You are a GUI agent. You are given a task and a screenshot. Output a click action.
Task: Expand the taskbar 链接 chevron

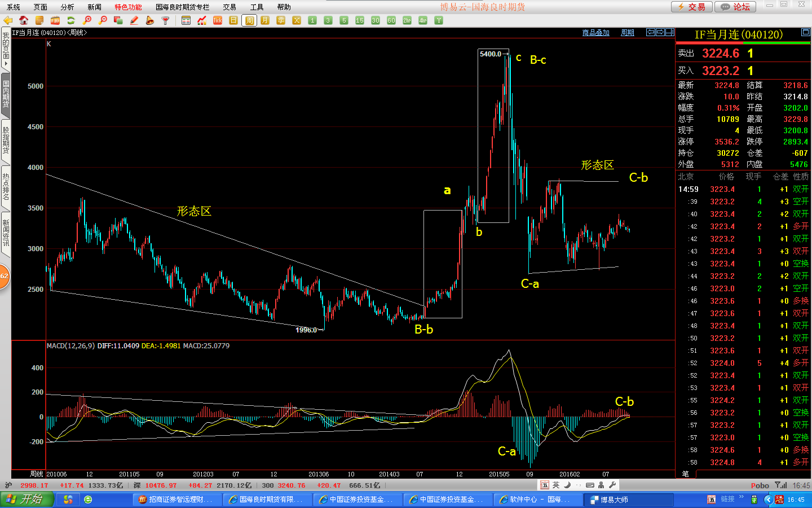point(741,497)
